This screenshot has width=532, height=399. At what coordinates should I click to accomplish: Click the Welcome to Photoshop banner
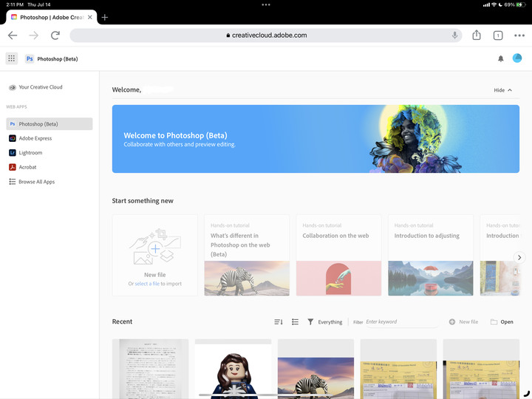coord(316,139)
